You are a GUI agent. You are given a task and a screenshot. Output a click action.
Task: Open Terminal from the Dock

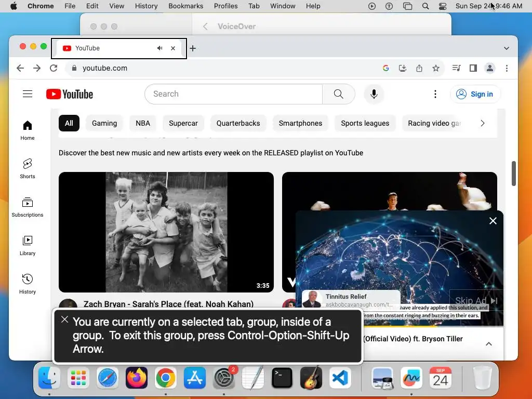coord(282,378)
